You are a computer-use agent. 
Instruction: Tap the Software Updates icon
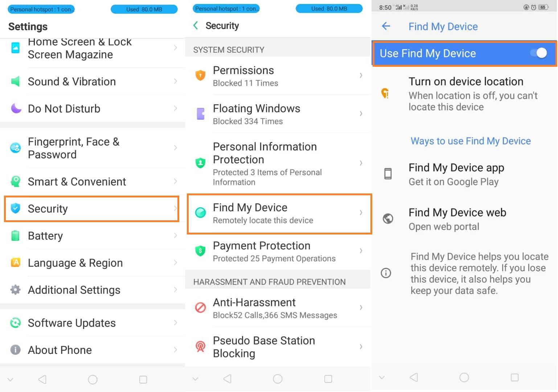[x=15, y=323]
